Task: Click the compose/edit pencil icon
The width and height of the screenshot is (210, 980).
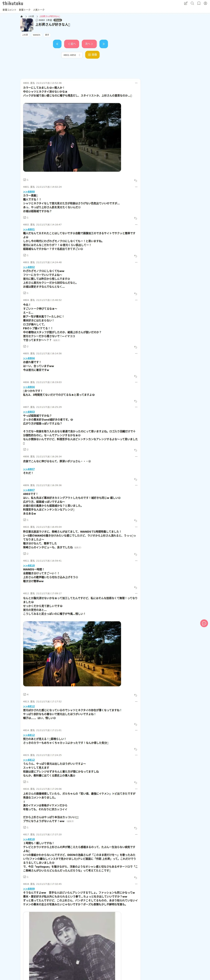Action: (186, 3)
